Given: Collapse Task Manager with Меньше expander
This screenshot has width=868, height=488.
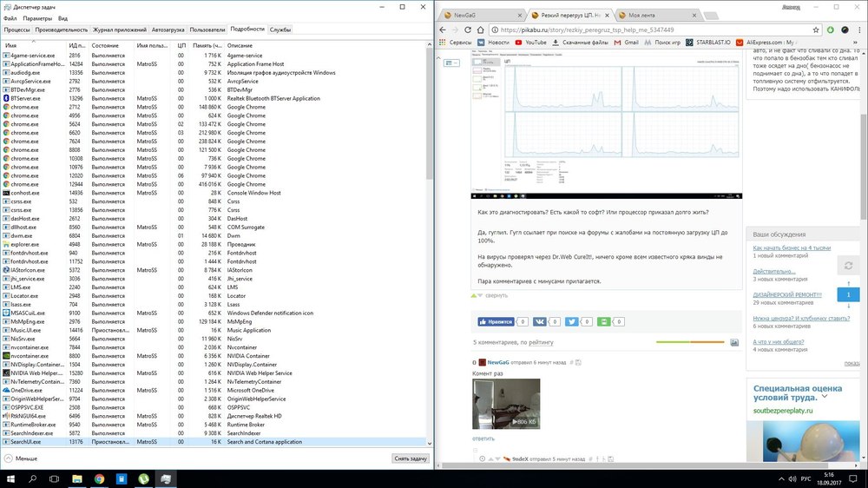Looking at the screenshot, I should (x=21, y=458).
